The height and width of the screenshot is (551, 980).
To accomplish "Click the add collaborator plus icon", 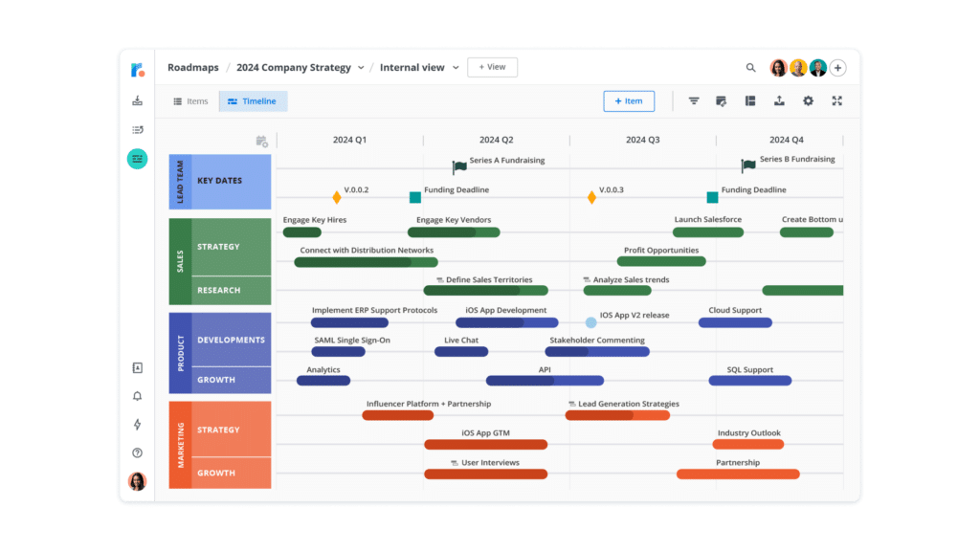I will [838, 68].
